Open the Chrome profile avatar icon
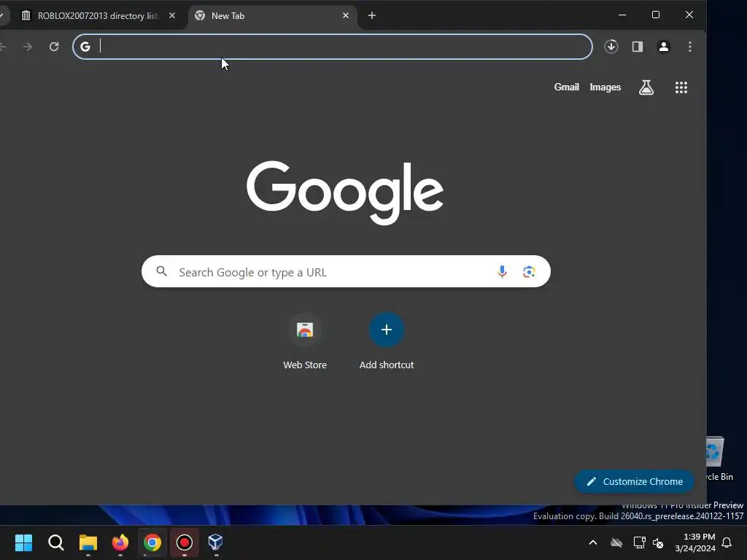The width and height of the screenshot is (747, 560). pos(664,47)
